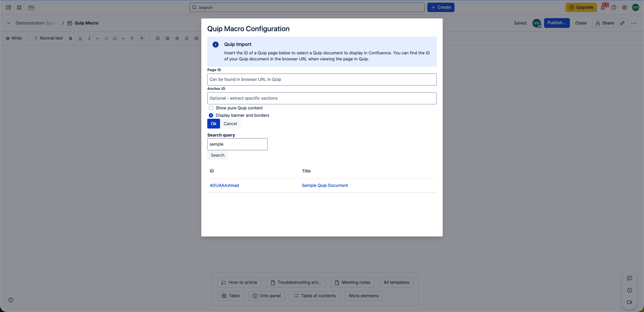Image resolution: width=644 pixels, height=312 pixels.
Task: Focus the Anchor ID input field
Action: pos(322,98)
